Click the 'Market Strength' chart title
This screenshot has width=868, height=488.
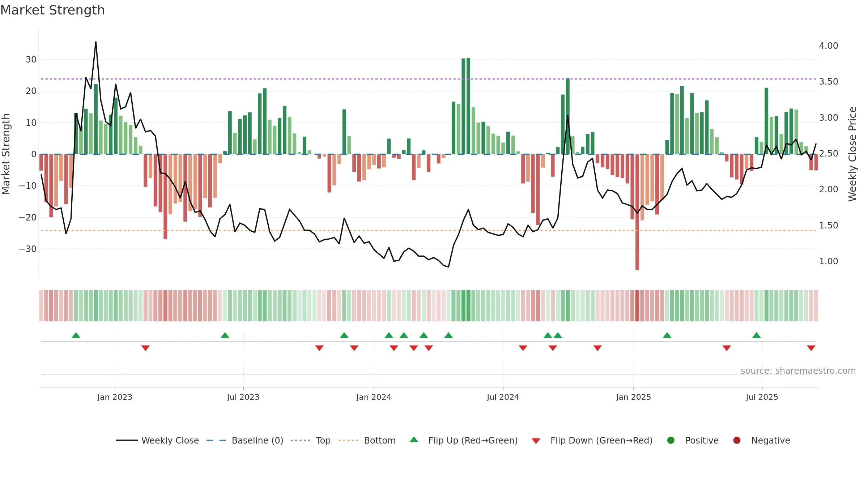coord(52,10)
